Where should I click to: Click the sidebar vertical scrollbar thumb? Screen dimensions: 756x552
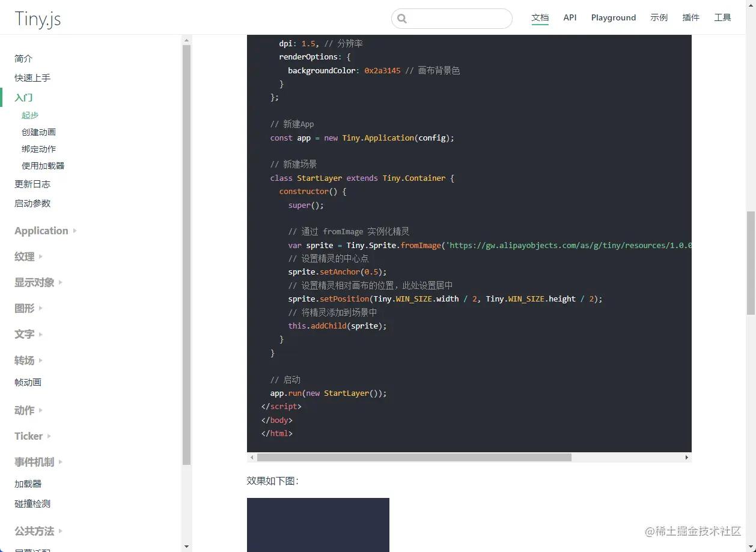[x=186, y=255]
